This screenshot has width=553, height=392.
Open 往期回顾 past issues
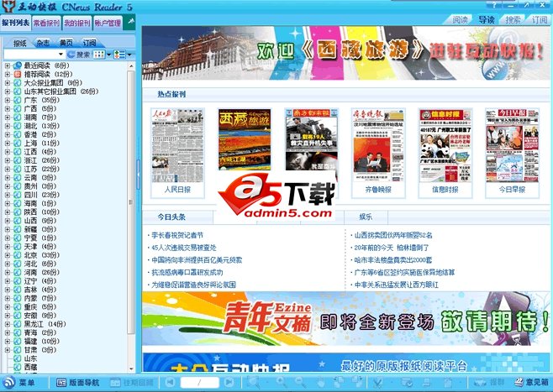pos(132,383)
